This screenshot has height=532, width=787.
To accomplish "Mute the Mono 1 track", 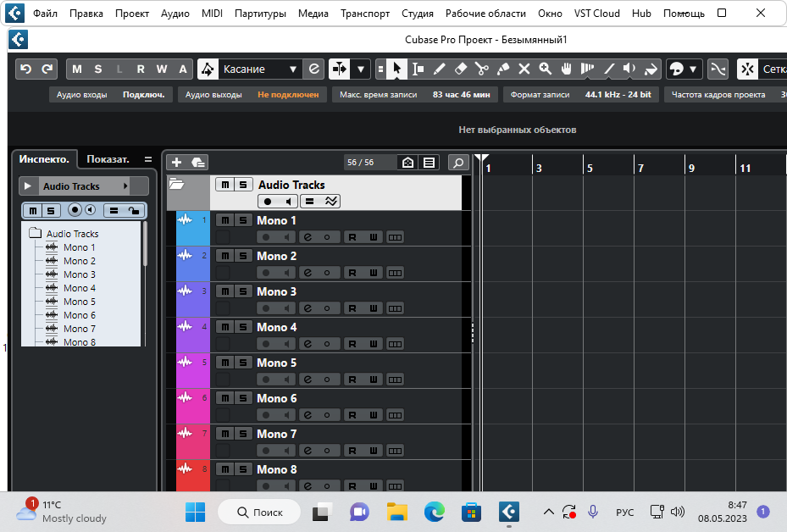I will point(224,220).
